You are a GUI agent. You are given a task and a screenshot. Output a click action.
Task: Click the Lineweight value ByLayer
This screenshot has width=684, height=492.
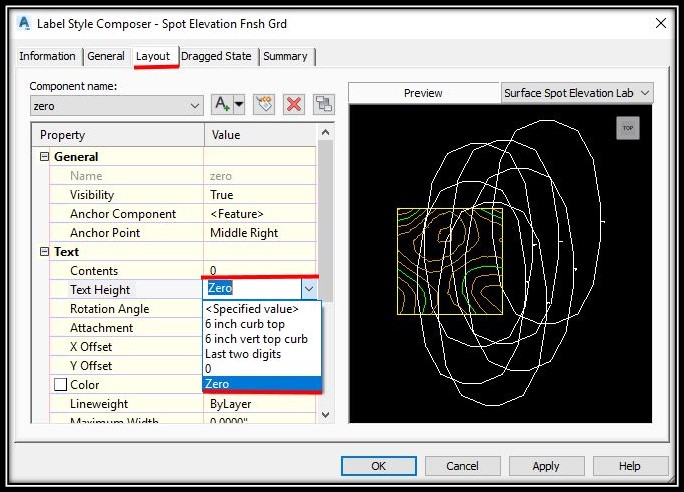tap(260, 404)
